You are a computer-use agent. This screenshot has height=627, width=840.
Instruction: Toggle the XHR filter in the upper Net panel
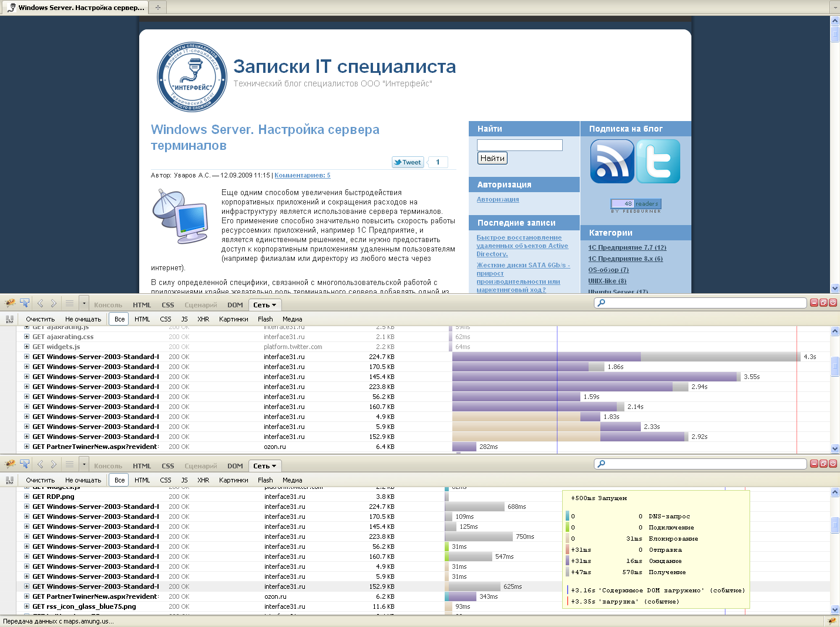tap(203, 319)
